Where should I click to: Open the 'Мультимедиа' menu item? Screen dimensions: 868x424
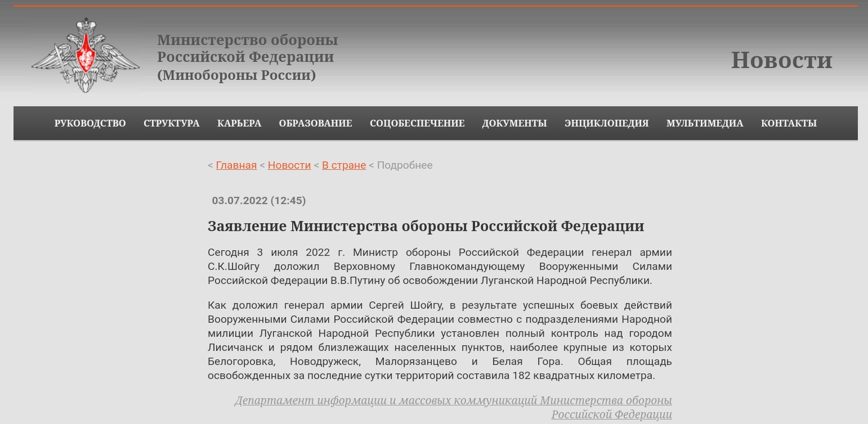[x=705, y=123]
